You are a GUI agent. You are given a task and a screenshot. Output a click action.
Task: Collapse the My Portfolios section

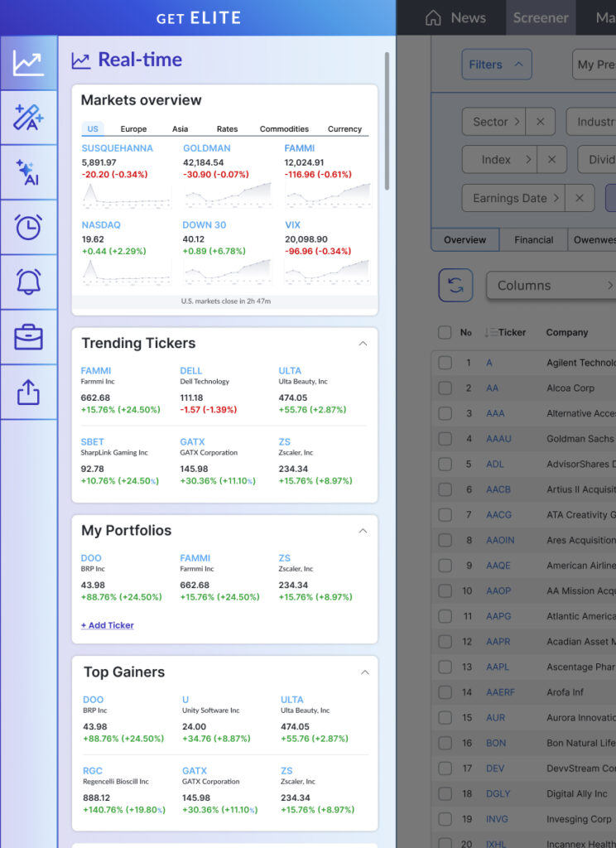click(x=363, y=531)
